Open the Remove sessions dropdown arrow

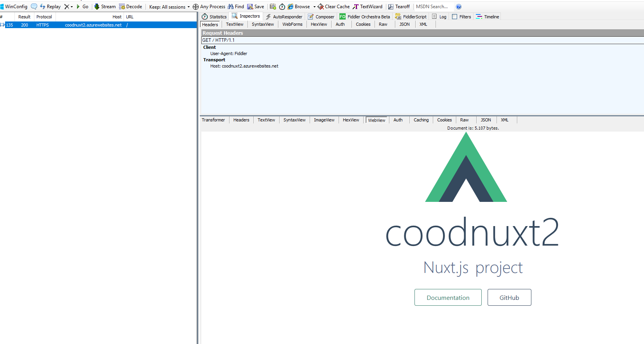click(x=72, y=7)
